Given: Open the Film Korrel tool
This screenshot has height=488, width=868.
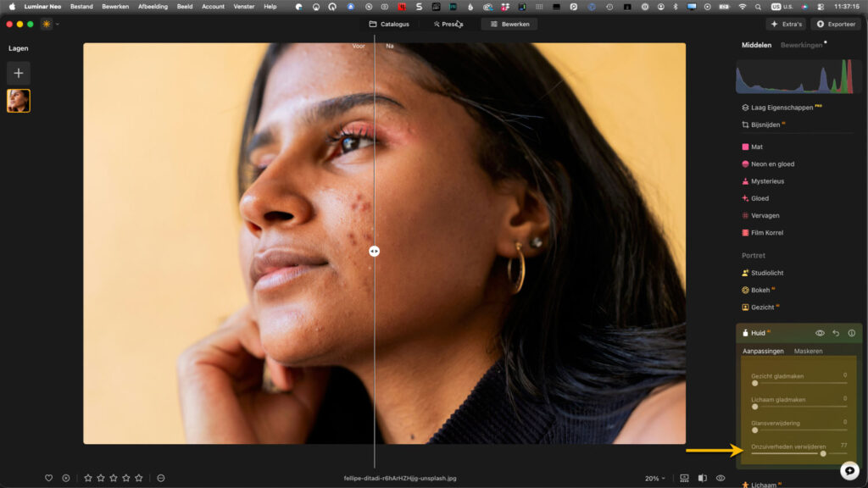Looking at the screenshot, I should coord(762,233).
